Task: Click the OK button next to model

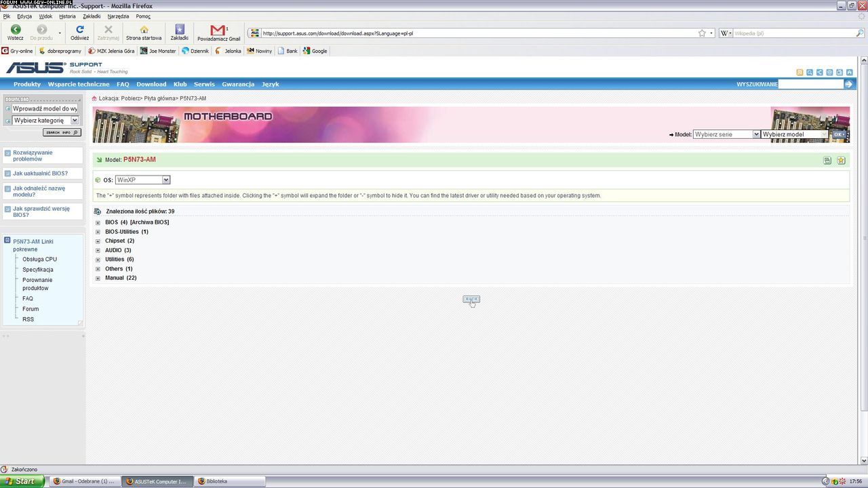Action: pyautogui.click(x=839, y=134)
